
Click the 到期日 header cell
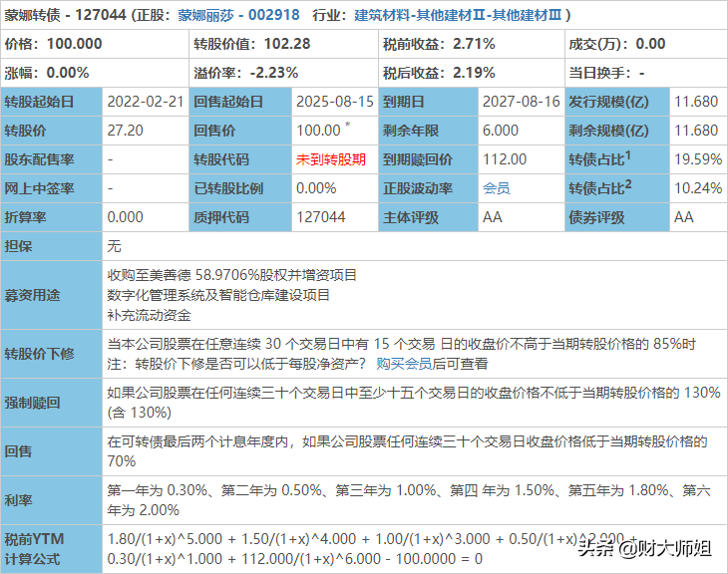(429, 102)
